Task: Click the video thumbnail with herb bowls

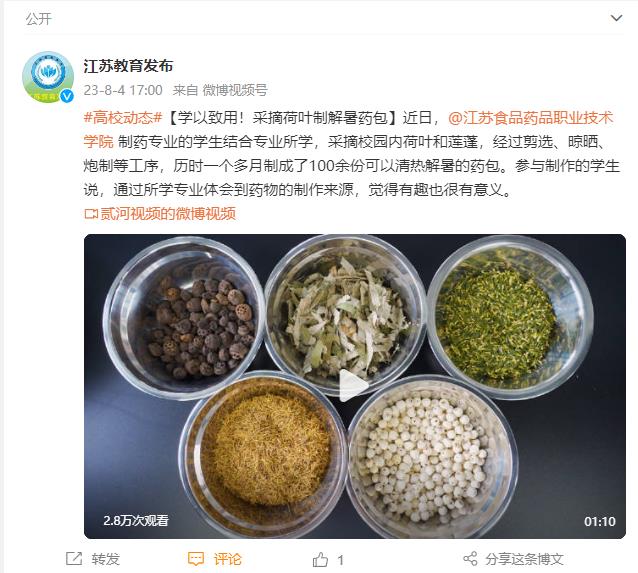Action: [355, 386]
